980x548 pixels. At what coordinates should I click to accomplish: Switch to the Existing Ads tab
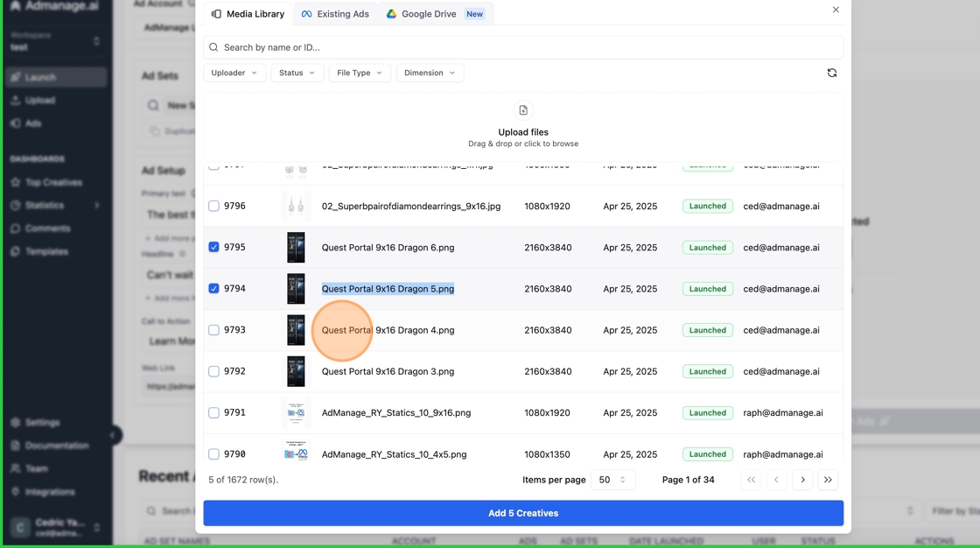pos(335,14)
